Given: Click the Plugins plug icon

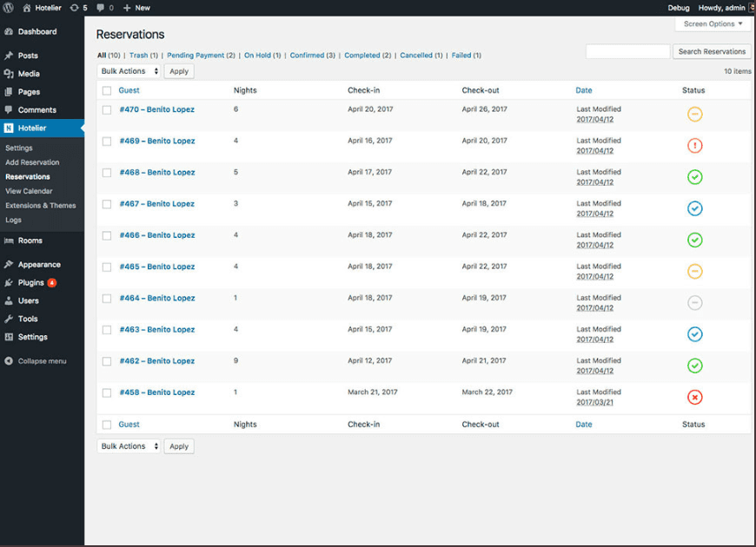Looking at the screenshot, I should click(9, 283).
